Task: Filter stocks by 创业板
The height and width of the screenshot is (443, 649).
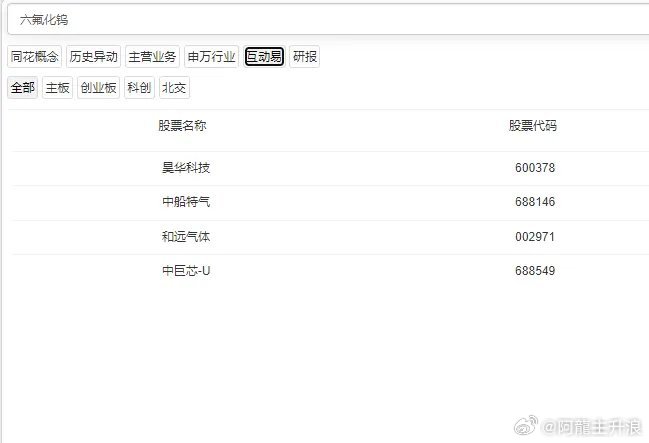Action: (99, 87)
